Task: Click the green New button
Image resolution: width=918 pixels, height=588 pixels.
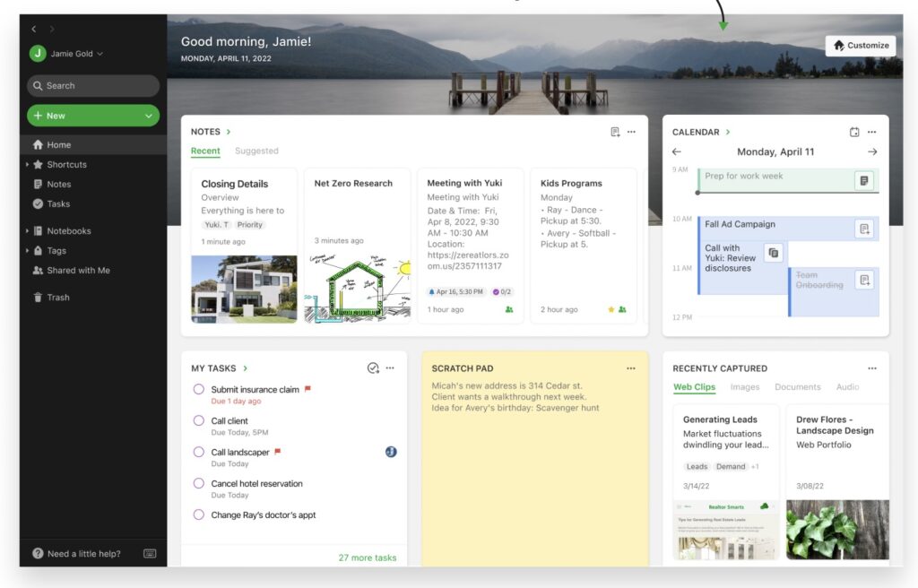Action: click(x=93, y=116)
